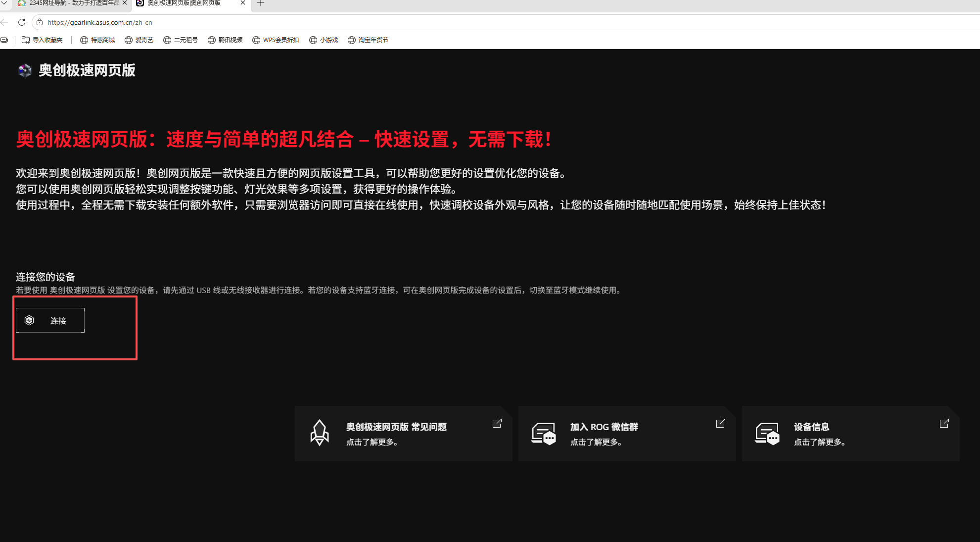The image size is (980, 542).
Task: Open the 二元租号 bookmark
Action: (181, 40)
